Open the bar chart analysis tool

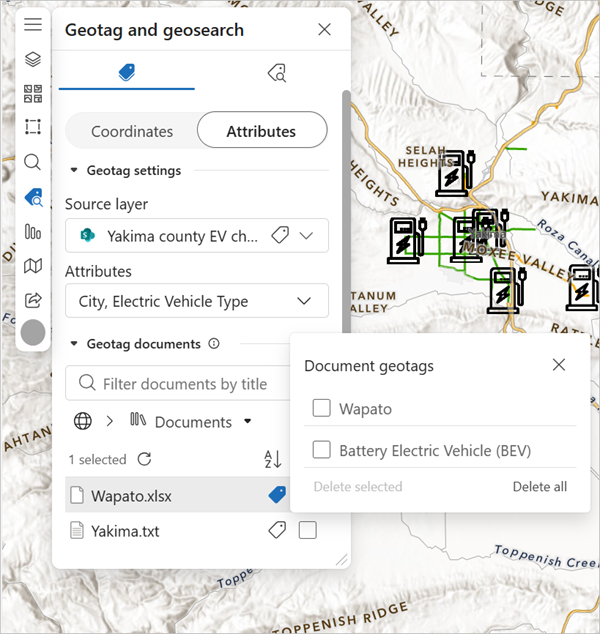pos(33,232)
